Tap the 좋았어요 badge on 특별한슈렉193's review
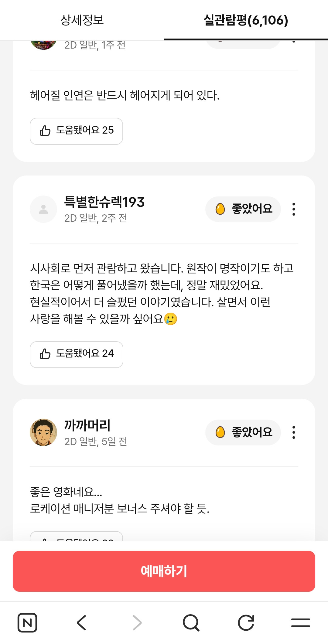 click(x=243, y=209)
